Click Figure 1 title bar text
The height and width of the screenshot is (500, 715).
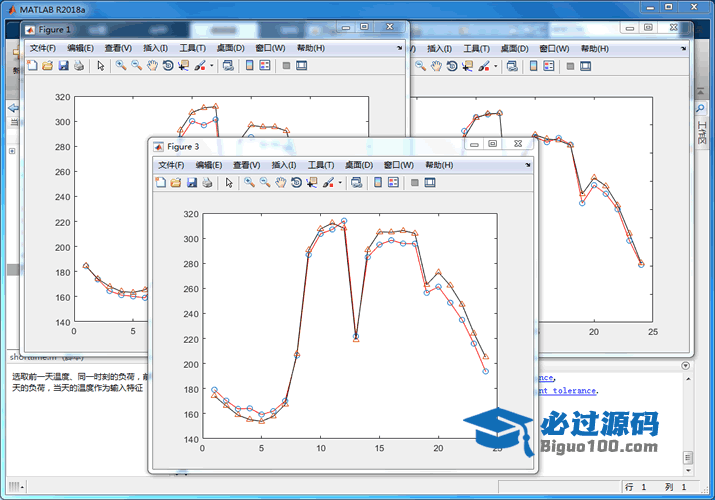[54, 30]
